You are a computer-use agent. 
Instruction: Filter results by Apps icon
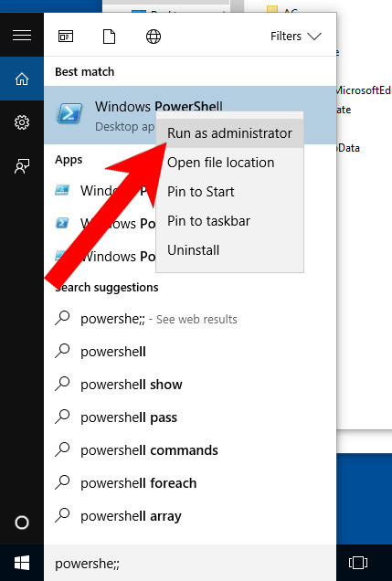coord(66,37)
